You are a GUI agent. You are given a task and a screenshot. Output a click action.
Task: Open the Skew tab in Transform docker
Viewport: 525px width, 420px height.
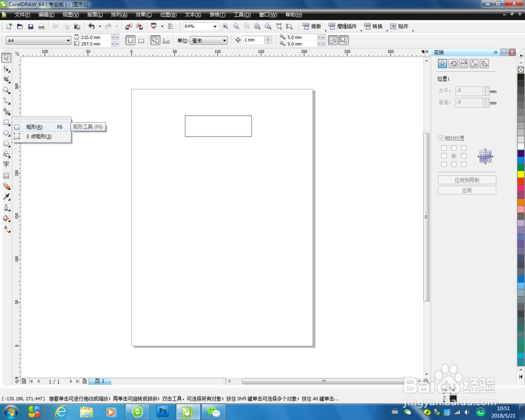(485, 64)
